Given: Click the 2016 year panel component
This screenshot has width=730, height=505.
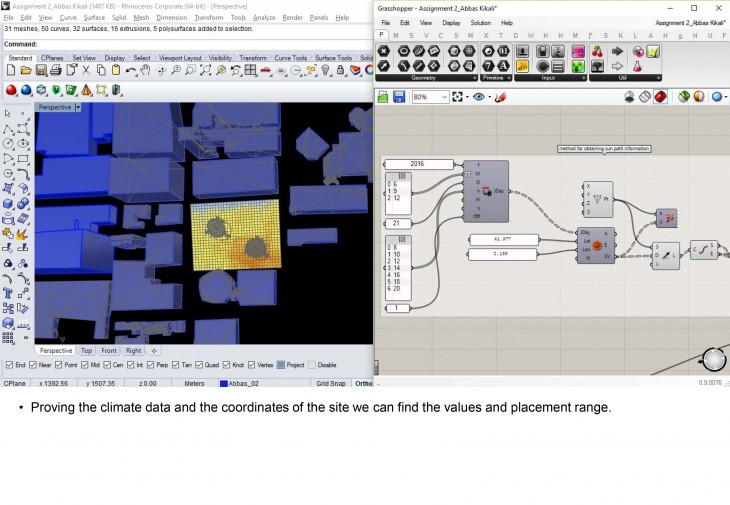Looking at the screenshot, I should coord(418,164).
